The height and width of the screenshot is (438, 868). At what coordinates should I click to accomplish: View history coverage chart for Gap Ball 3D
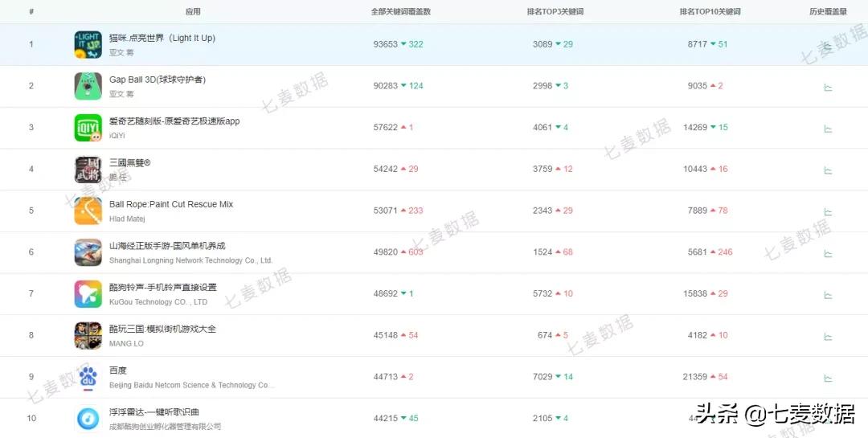click(x=828, y=88)
